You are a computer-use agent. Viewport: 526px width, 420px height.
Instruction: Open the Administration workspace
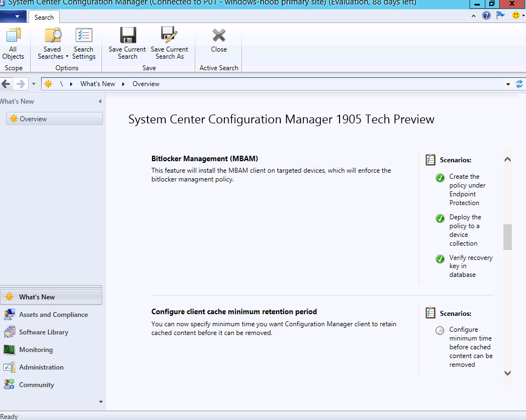(x=51, y=367)
